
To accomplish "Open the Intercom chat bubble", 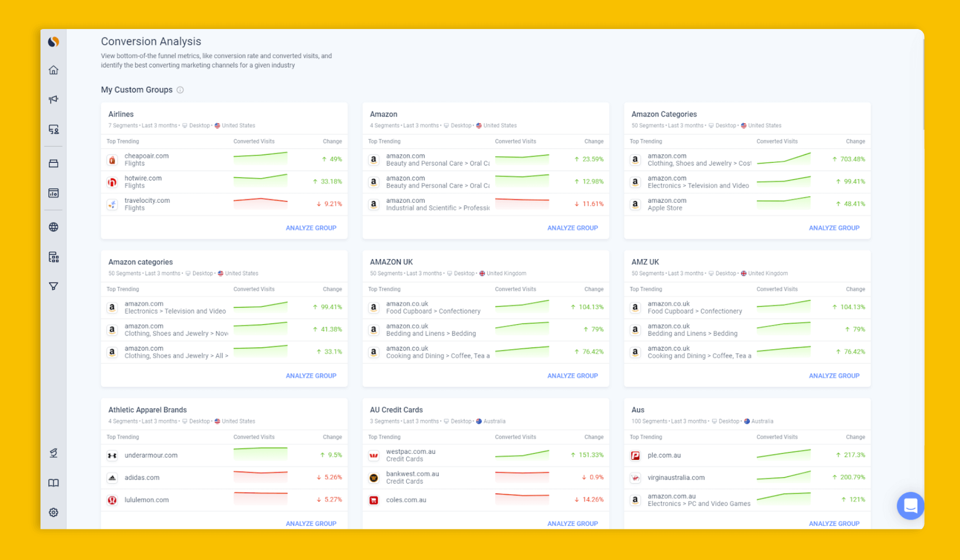I will 910,506.
